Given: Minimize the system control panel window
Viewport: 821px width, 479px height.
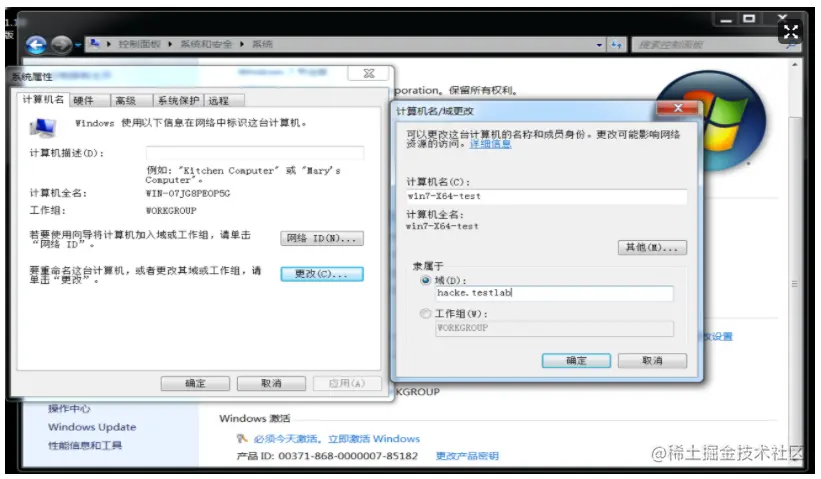Looking at the screenshot, I should click(x=726, y=20).
